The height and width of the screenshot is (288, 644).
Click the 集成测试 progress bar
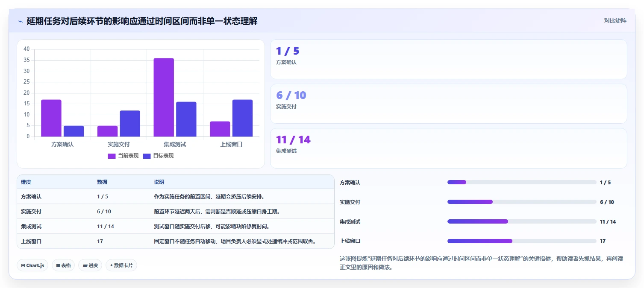pyautogui.click(x=522, y=221)
